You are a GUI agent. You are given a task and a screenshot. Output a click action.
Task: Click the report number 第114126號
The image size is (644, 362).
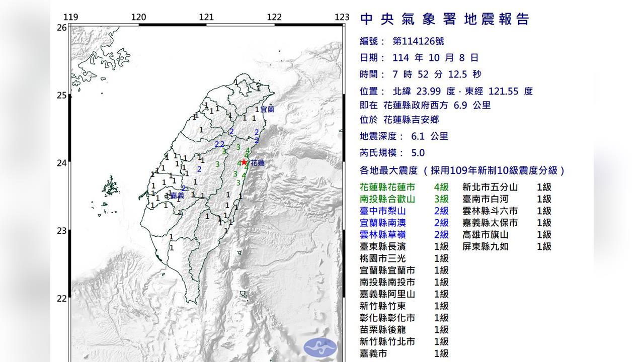[x=418, y=41]
